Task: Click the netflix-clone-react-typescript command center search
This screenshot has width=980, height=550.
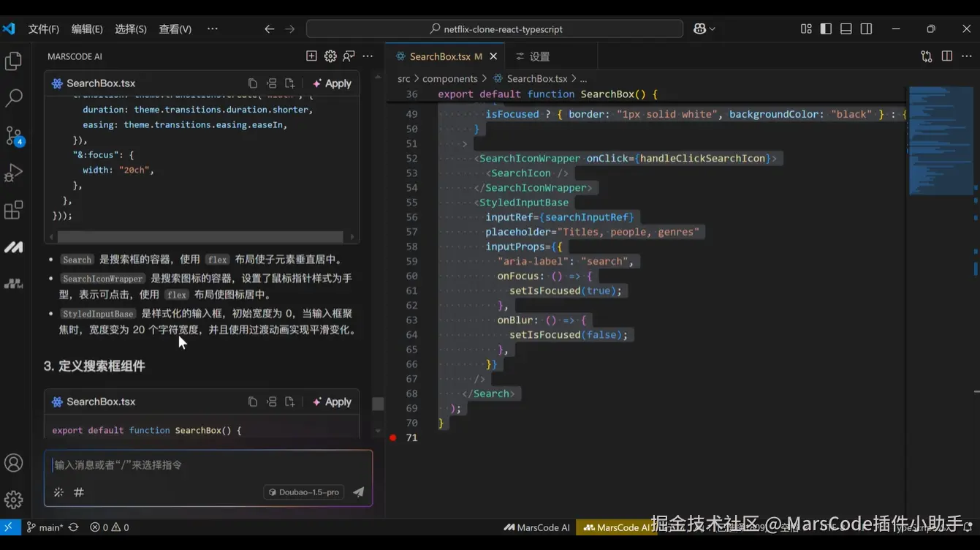Action: tap(495, 29)
